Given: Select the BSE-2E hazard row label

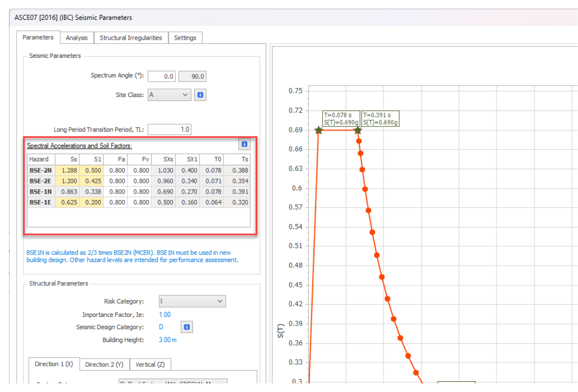Looking at the screenshot, I should 41,181.
